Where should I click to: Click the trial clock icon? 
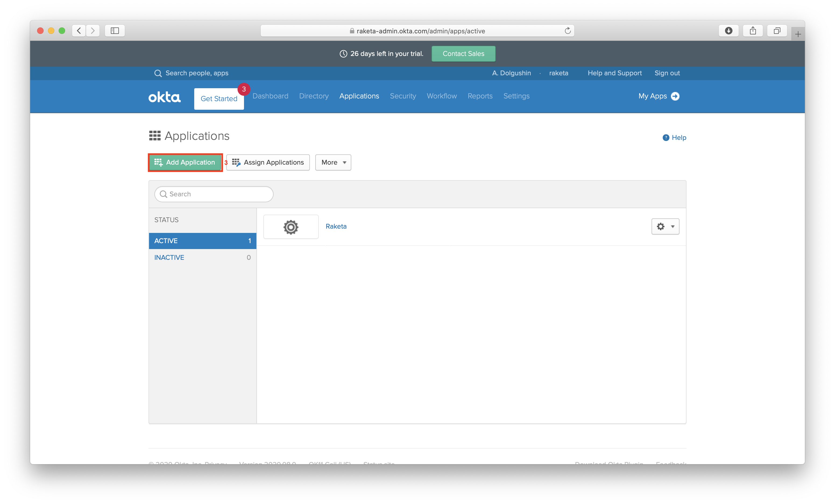[x=343, y=54]
